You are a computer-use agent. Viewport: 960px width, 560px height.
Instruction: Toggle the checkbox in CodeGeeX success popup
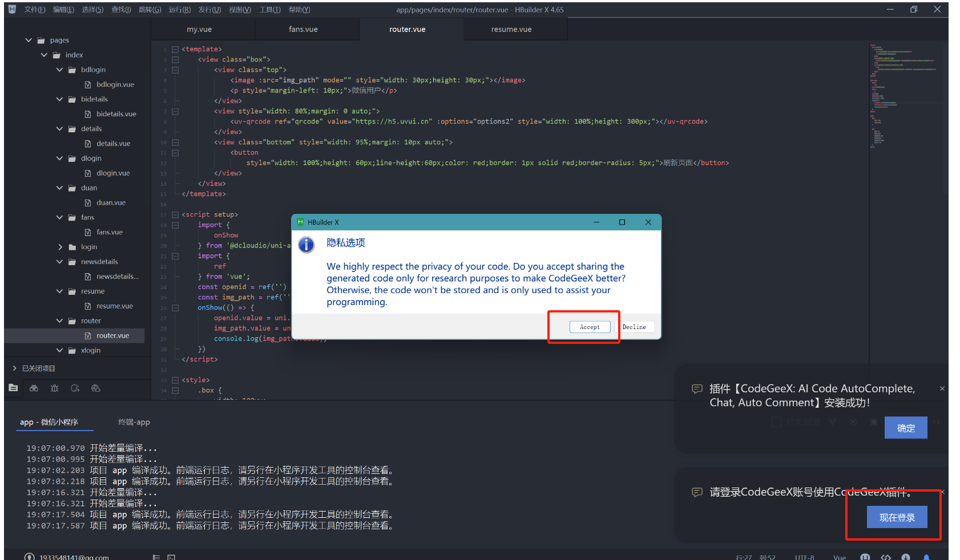click(776, 421)
